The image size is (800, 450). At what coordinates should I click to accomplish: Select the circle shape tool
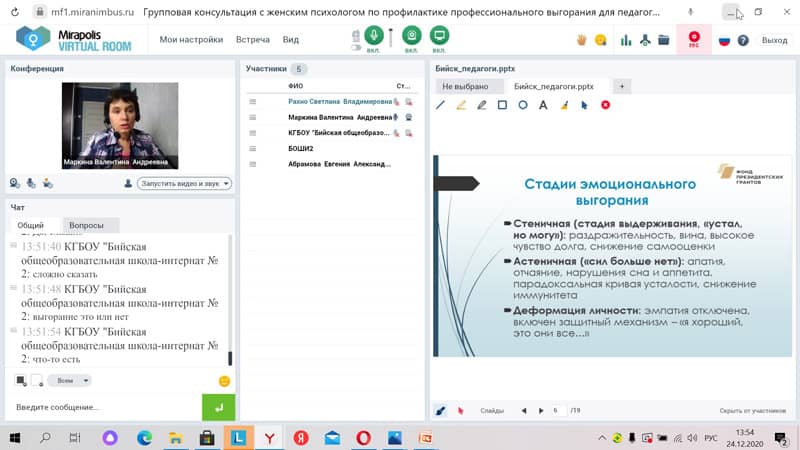point(523,105)
